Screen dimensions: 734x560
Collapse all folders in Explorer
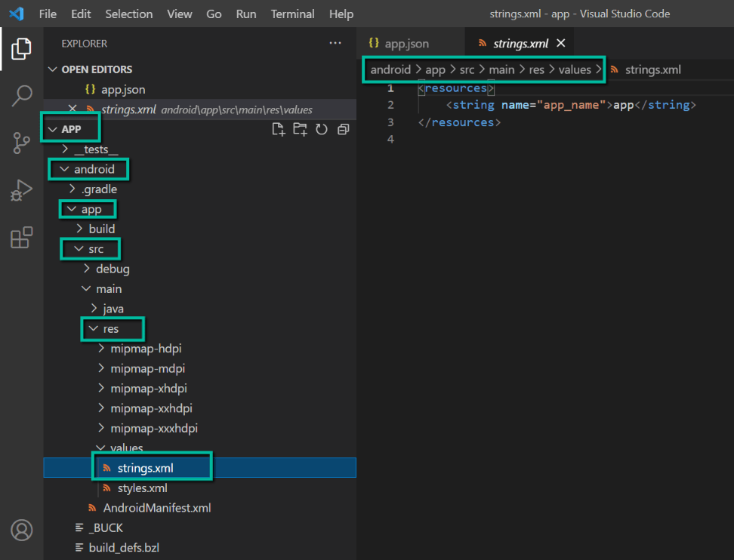point(343,129)
